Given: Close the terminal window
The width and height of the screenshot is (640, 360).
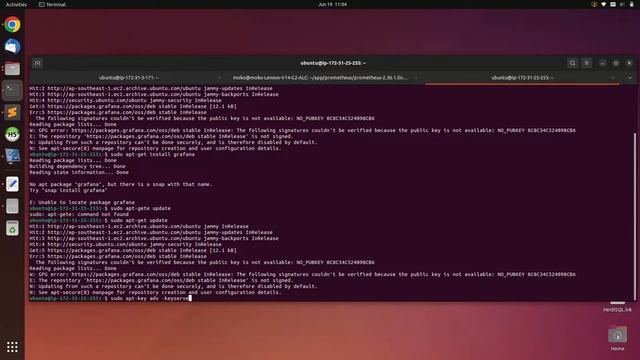Looking at the screenshot, I should (x=629, y=63).
